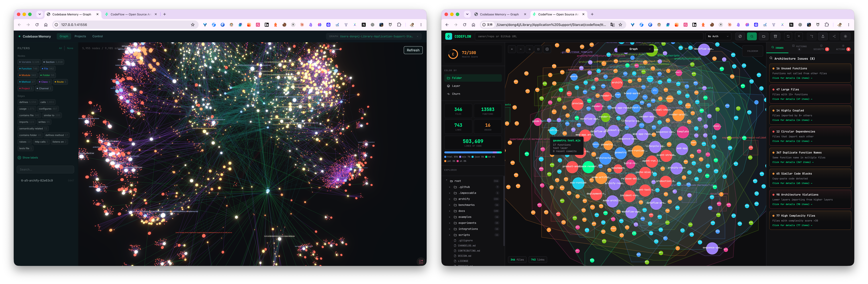
Task: Open extensions puzzle icon in left browser window
Action: (x=399, y=25)
